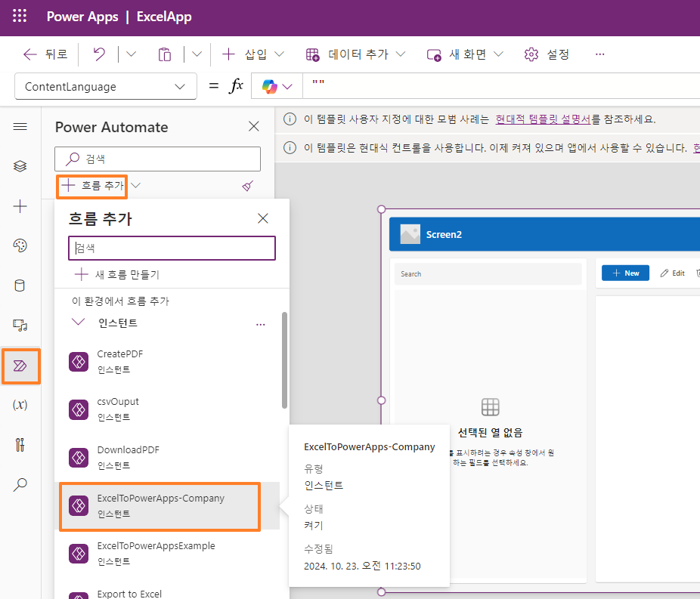Click the 흐름 추가 button
This screenshot has width=700, height=599.
92,186
